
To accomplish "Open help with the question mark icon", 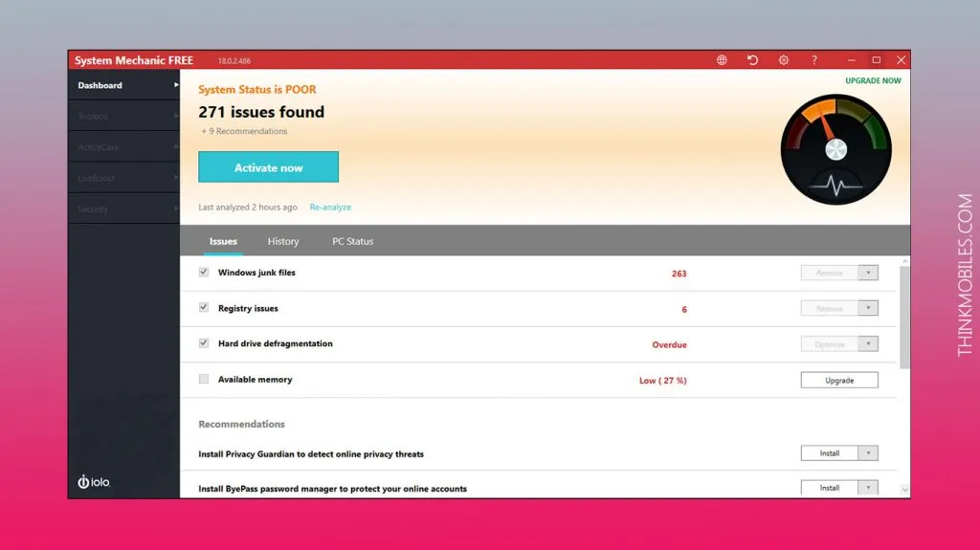I will point(814,60).
